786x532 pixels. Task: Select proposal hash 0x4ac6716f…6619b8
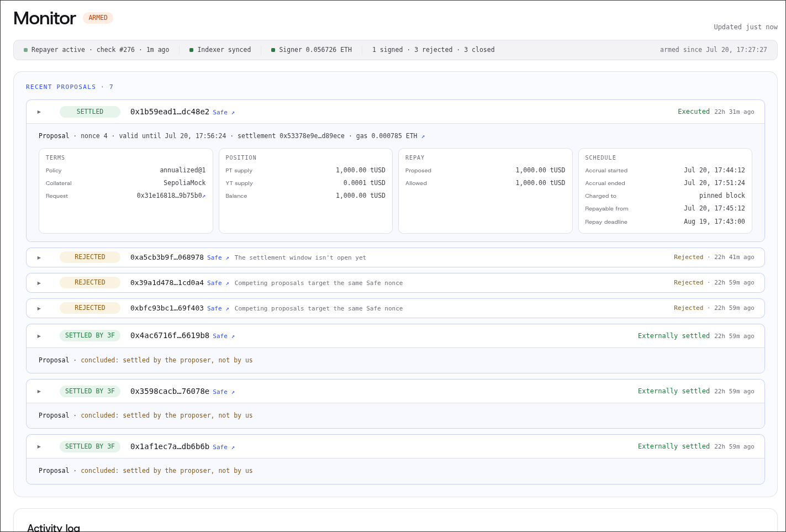[170, 335]
